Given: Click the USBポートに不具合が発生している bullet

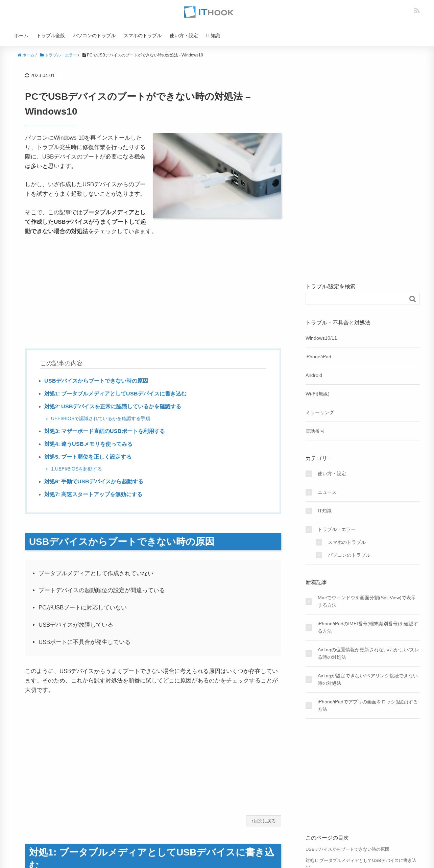Looking at the screenshot, I should pos(84,642).
